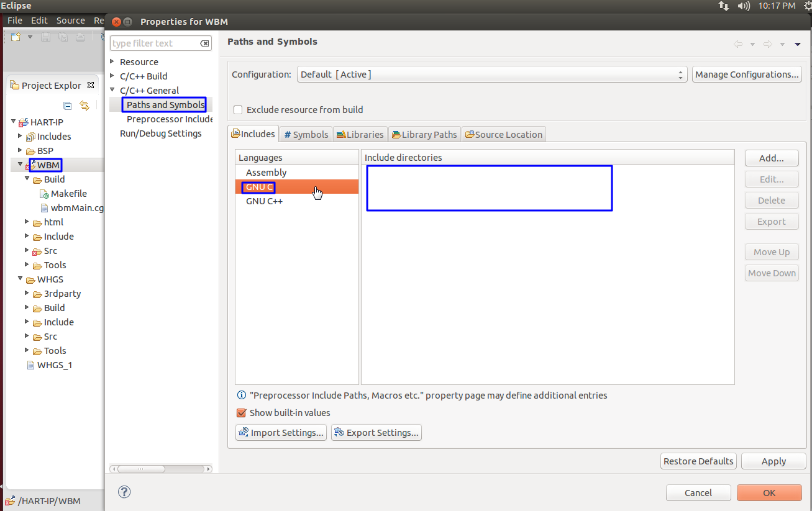This screenshot has height=511, width=812.
Task: Open the Configuration dropdown showing Default [Active]
Action: tap(681, 74)
